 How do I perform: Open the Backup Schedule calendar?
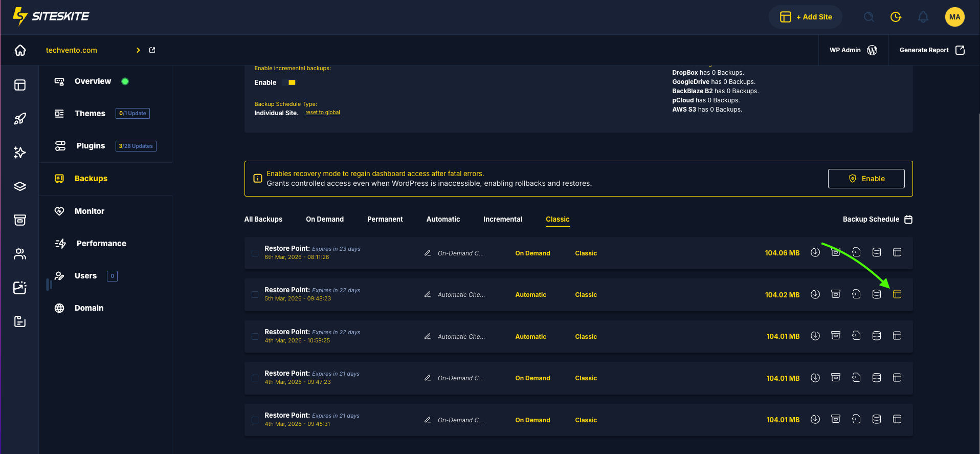coord(908,220)
